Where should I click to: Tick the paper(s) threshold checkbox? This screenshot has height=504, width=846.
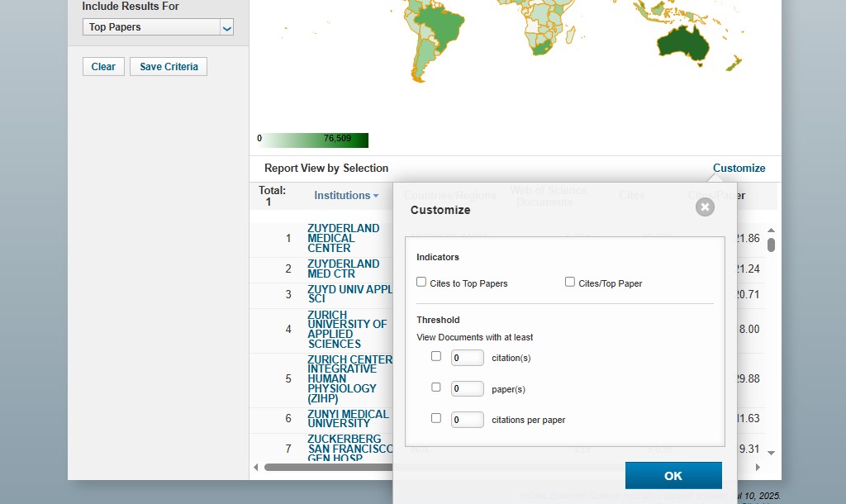coord(436,387)
